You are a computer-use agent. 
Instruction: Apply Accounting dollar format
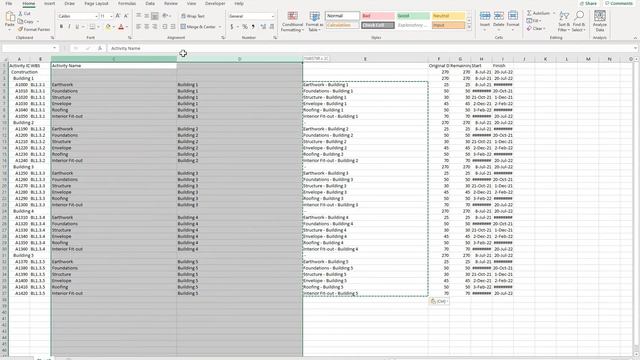tap(232, 27)
